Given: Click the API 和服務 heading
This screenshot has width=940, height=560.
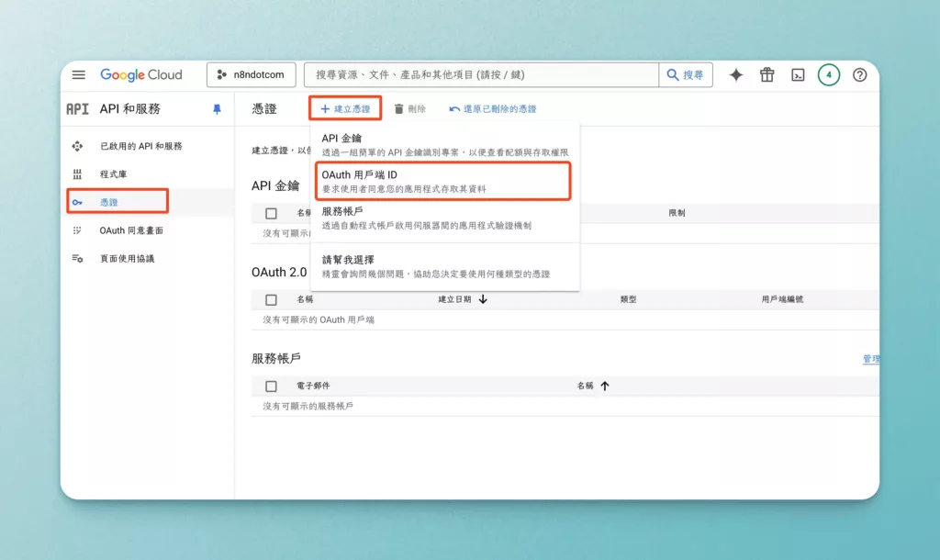Looking at the screenshot, I should pyautogui.click(x=130, y=109).
